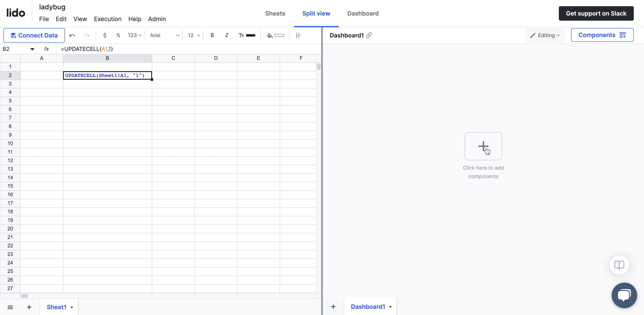This screenshot has height=315, width=644.
Task: Click Get support on Slack
Action: (x=596, y=13)
